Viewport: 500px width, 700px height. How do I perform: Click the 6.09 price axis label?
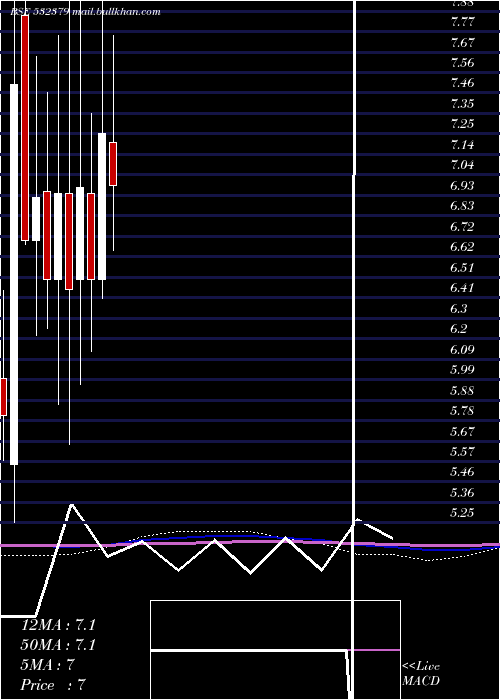[462, 350]
